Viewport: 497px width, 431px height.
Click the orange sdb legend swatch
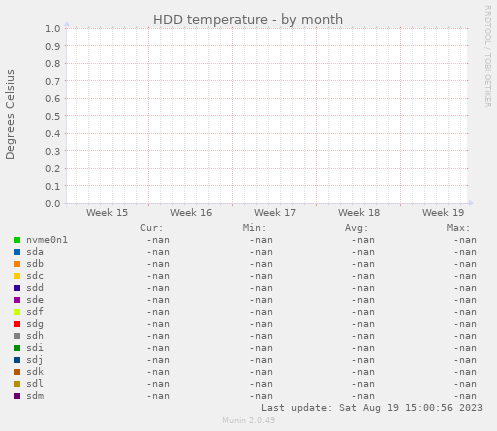(17, 264)
